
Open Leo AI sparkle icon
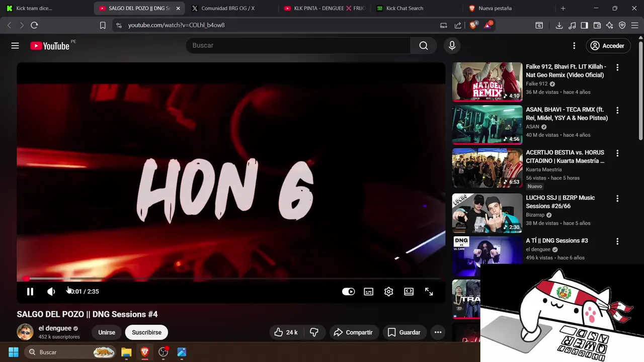[x=609, y=25]
